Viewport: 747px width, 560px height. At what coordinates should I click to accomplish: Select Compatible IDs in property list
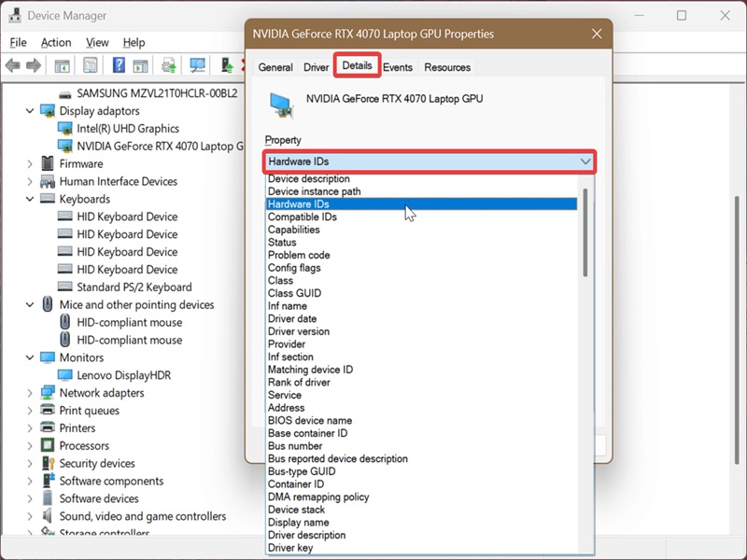tap(421, 217)
